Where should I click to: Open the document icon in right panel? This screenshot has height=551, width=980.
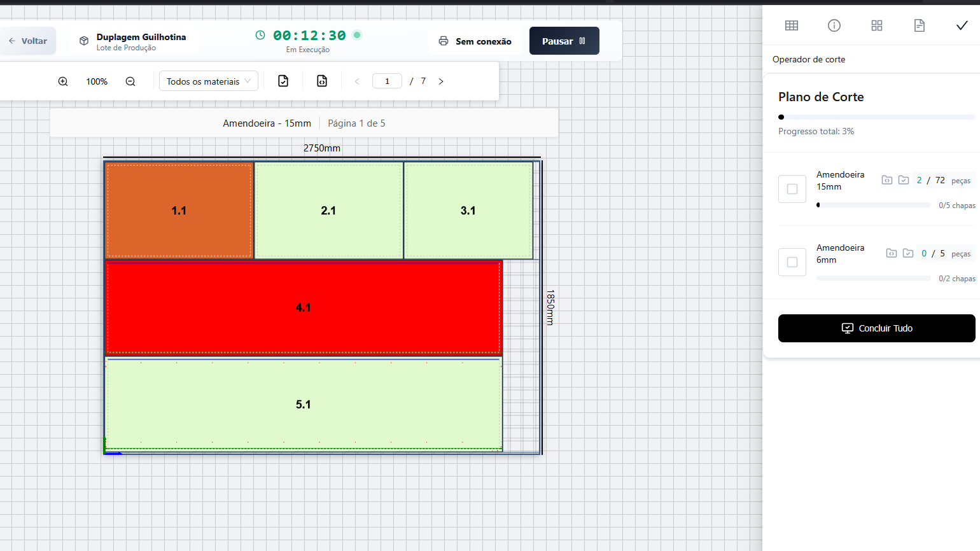(919, 25)
